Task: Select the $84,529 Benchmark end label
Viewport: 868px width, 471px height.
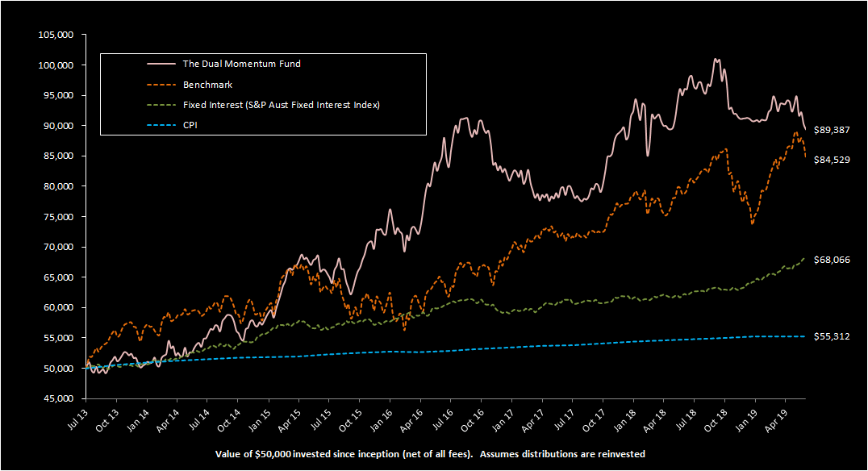Action: 833,158
